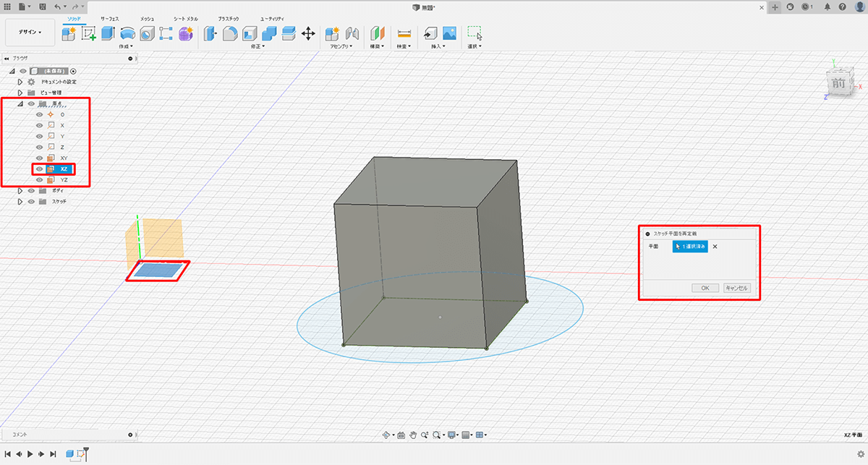
Task: Toggle visibility of the ボディ folder
Action: (31, 190)
